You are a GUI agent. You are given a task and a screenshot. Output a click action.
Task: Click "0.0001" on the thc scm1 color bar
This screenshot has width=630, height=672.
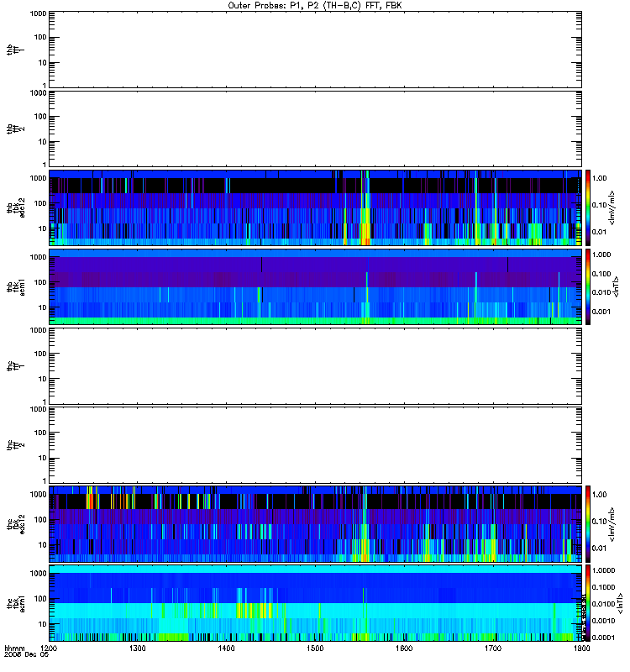603,638
